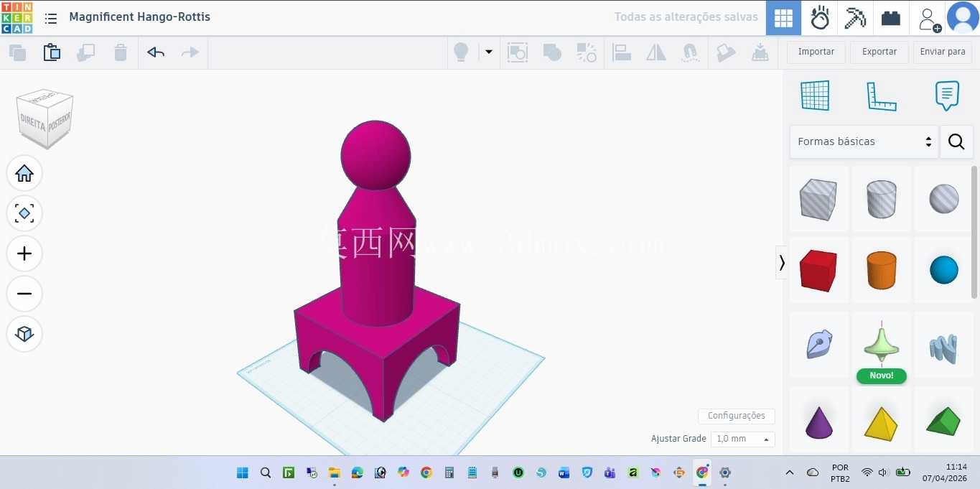Toggle perspective or orthographic view
980x489 pixels.
24,334
